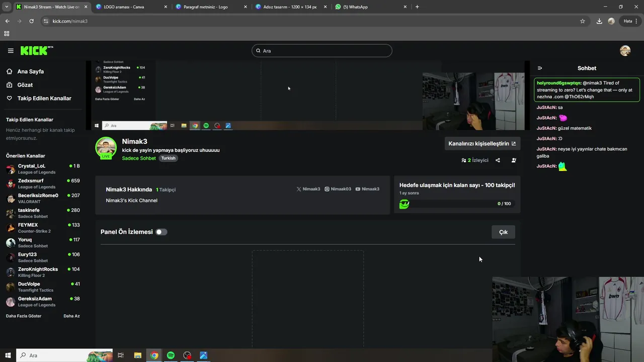The width and height of the screenshot is (644, 362).
Task: Click the Windows taskbar search box
Action: [x=64, y=355]
